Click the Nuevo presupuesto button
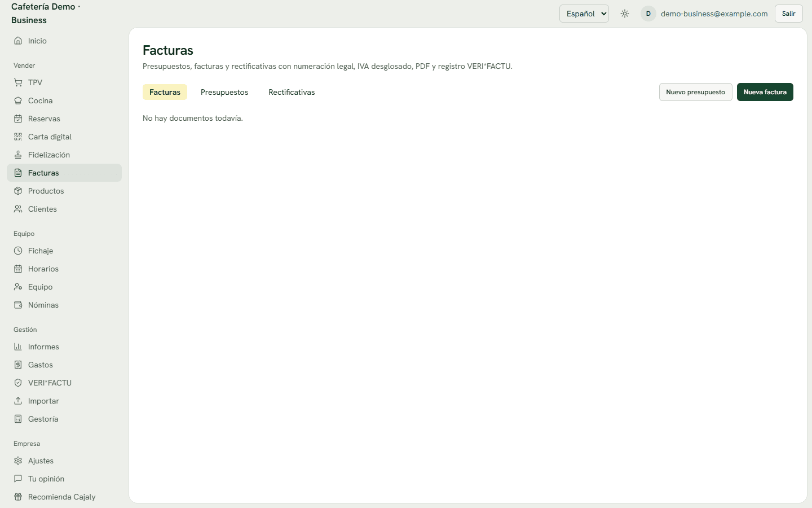Screen dimensions: 812x508 point(696,92)
